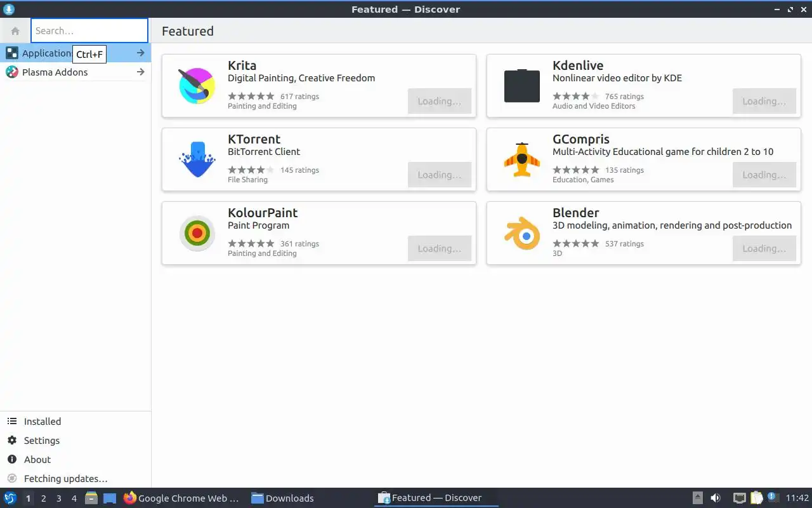Expand the Plasma Addons arrow

click(x=141, y=72)
